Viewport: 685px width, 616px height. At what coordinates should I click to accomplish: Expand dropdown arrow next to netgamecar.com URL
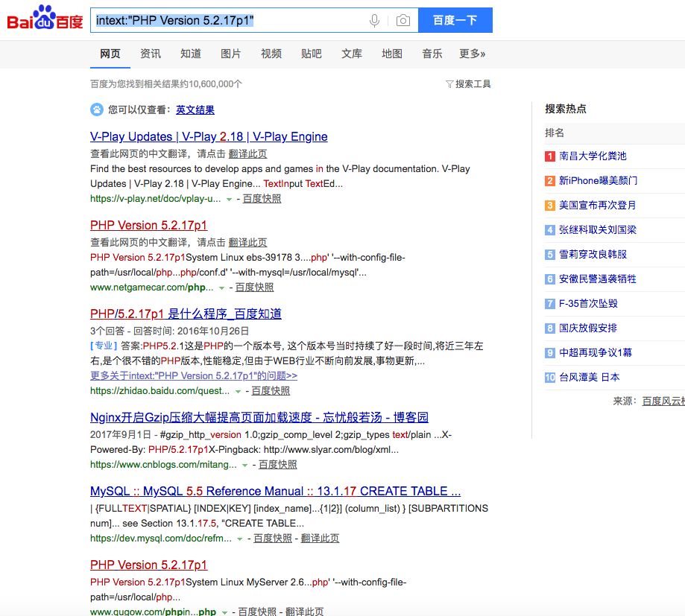221,288
